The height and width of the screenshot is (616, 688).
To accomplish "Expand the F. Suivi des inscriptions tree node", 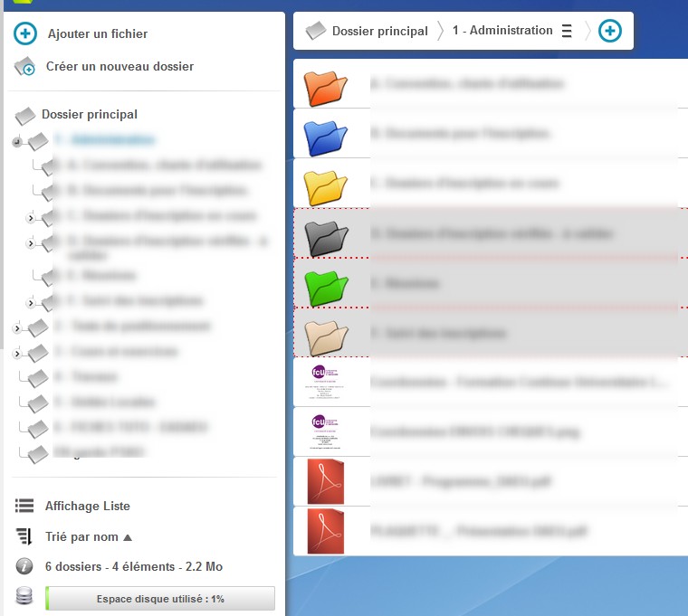I will point(30,302).
